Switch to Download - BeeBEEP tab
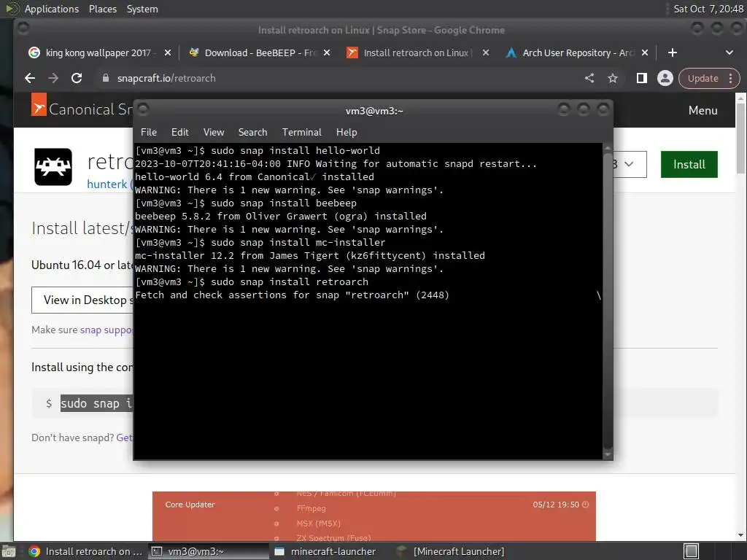 pyautogui.click(x=260, y=52)
